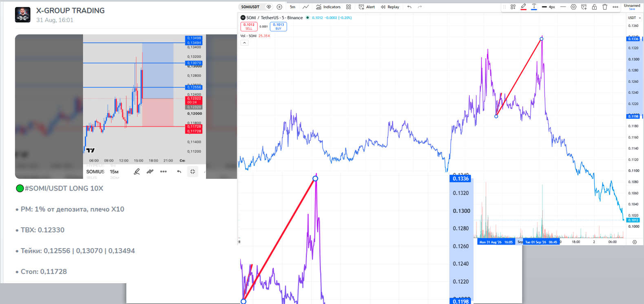Select the pencil draw tool in post chart
The width and height of the screenshot is (644, 304).
137,172
